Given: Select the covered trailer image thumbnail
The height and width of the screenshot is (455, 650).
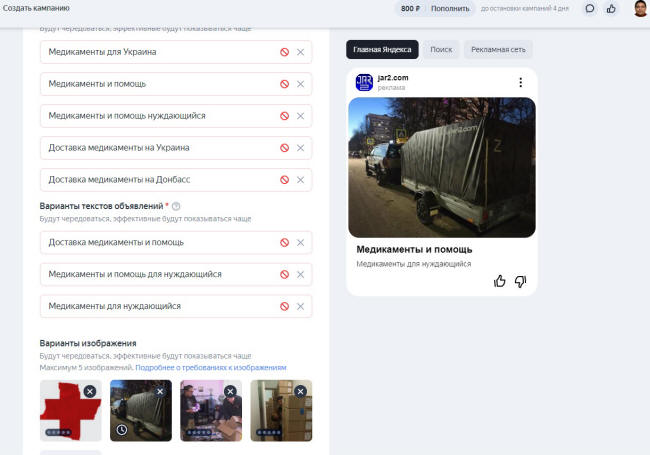Looking at the screenshot, I should click(138, 412).
